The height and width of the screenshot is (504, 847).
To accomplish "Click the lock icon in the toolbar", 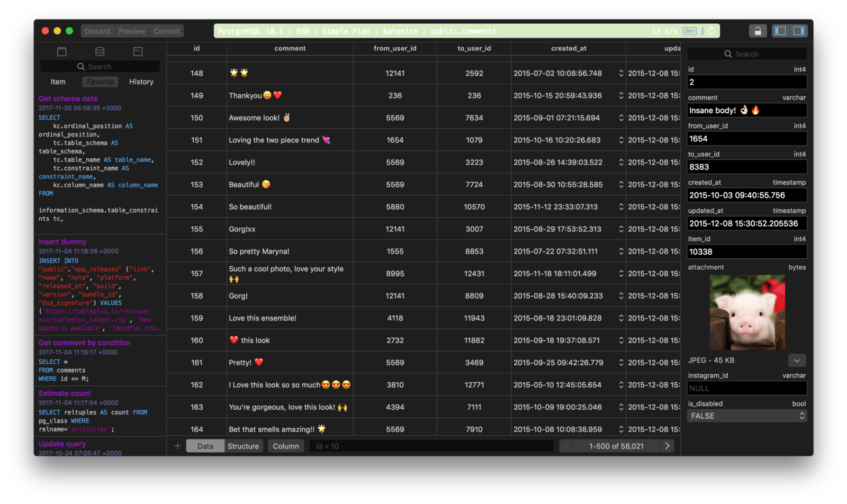I will pos(758,31).
